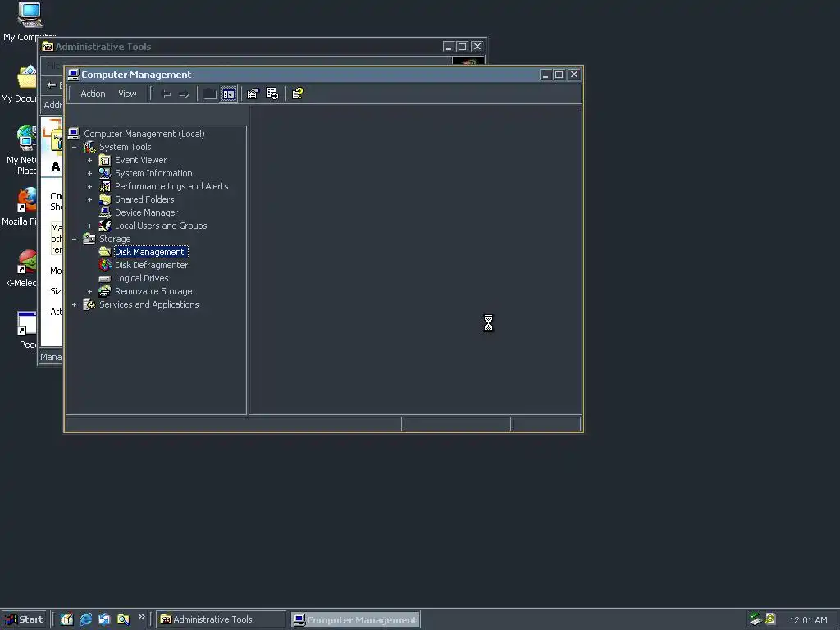Expand quick launch overflow chevron

click(141, 617)
